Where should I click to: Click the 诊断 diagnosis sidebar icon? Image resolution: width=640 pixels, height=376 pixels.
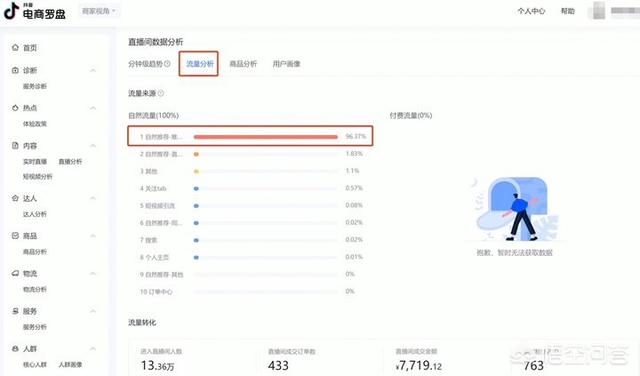point(15,70)
